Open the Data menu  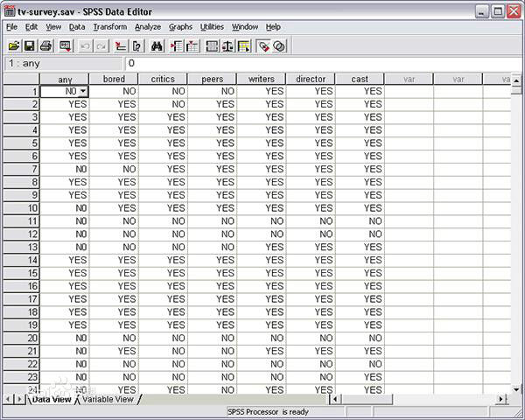(x=77, y=27)
